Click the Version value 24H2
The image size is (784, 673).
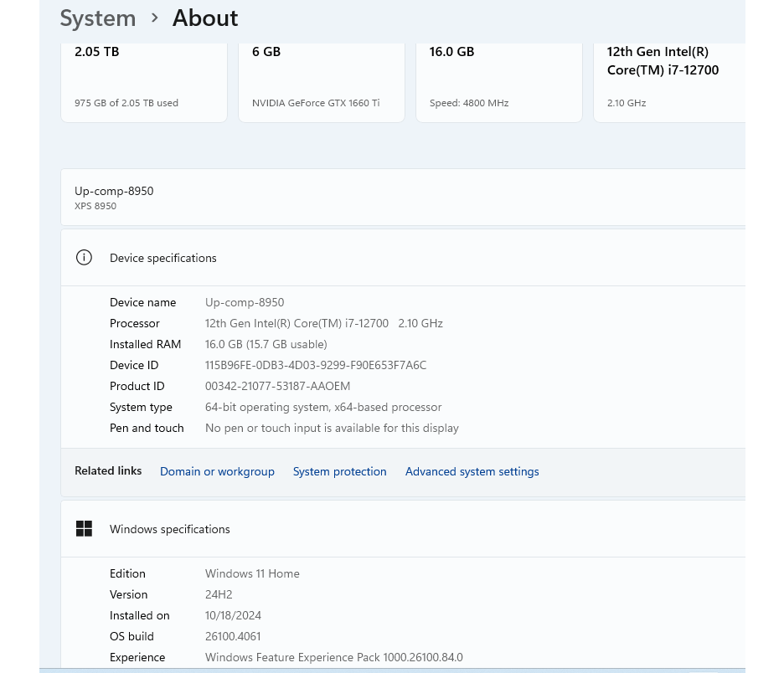[x=219, y=594]
